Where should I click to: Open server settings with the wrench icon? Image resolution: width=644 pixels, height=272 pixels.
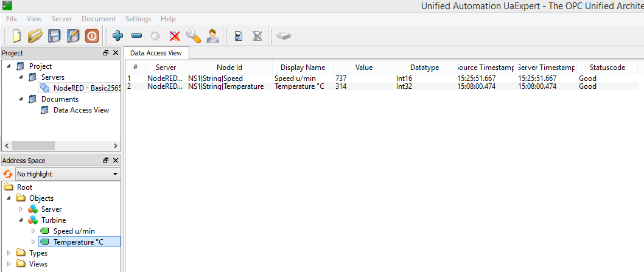click(193, 36)
